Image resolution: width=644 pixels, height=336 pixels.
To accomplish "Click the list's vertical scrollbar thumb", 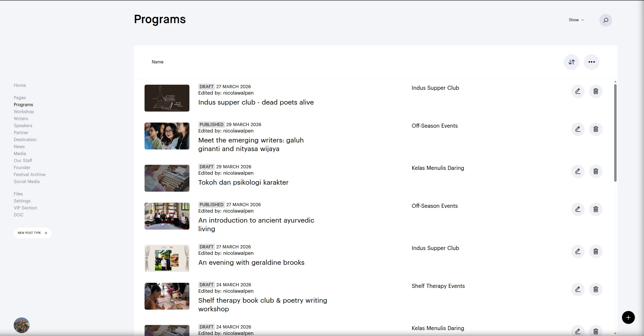I will coord(615,133).
